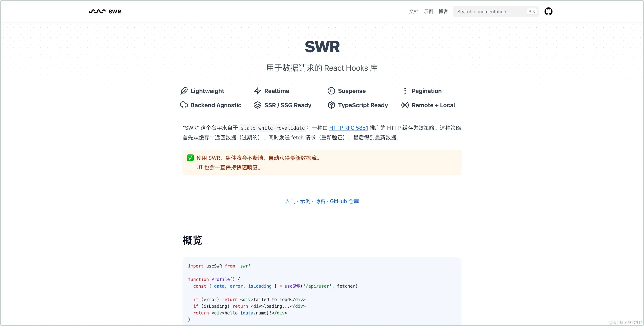The height and width of the screenshot is (326, 644).
Task: Click the Lightweight feather icon
Action: [184, 91]
